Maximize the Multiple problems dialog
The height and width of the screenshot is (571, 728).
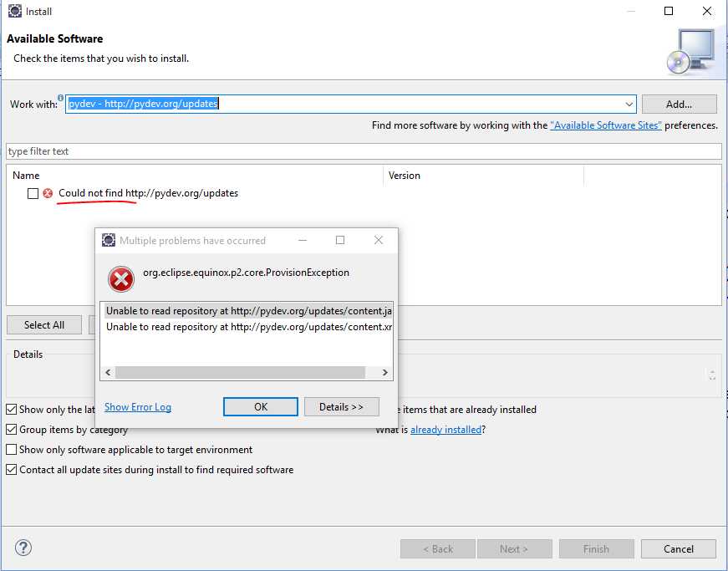pos(340,240)
